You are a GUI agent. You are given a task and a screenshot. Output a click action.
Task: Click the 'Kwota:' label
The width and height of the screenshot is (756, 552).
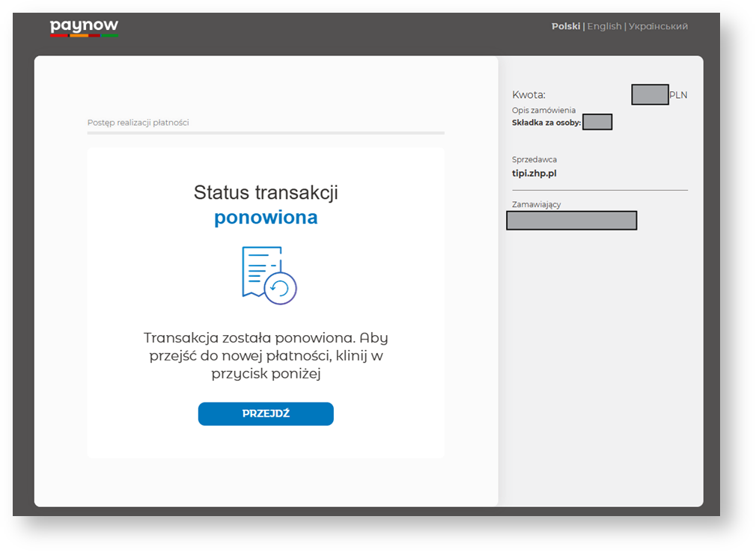click(528, 95)
